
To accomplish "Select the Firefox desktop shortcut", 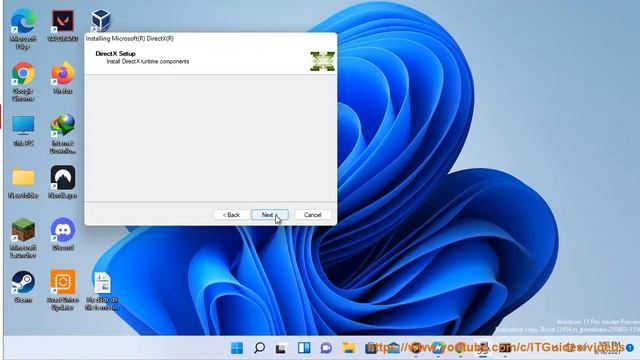I will point(63,78).
